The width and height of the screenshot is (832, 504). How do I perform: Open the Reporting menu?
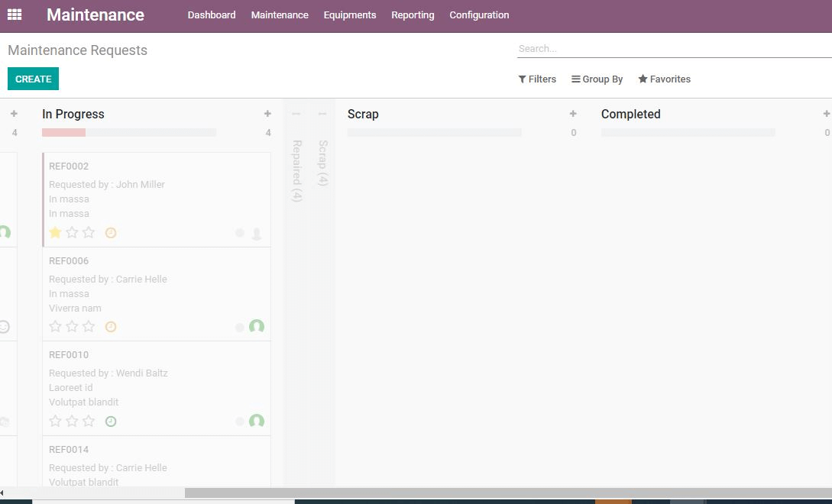pos(413,15)
